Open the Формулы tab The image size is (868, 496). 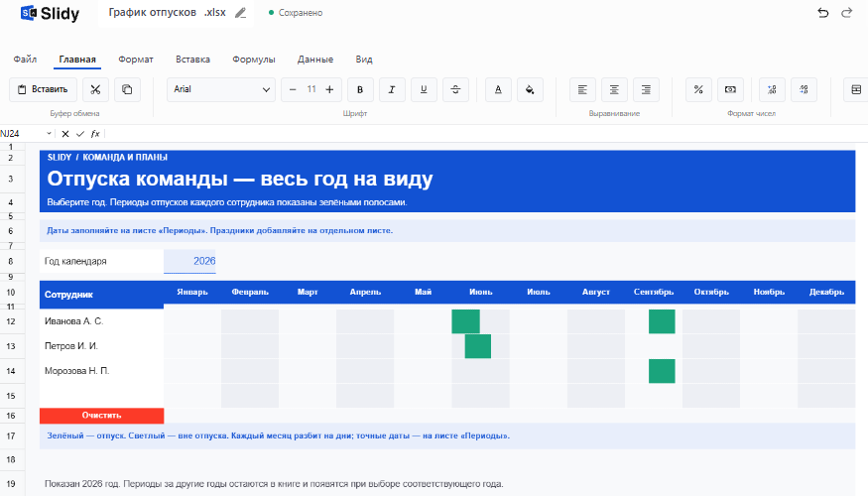click(x=254, y=60)
